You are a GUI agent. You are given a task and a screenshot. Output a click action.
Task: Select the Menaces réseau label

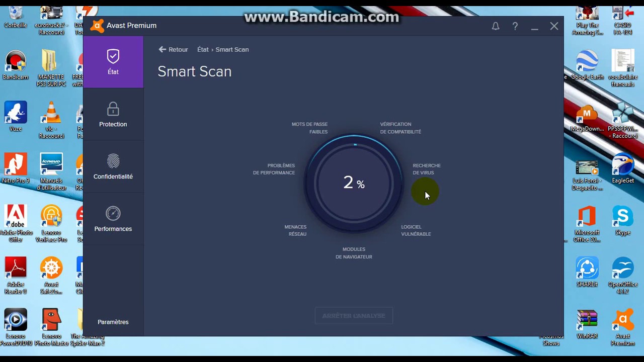[295, 230]
